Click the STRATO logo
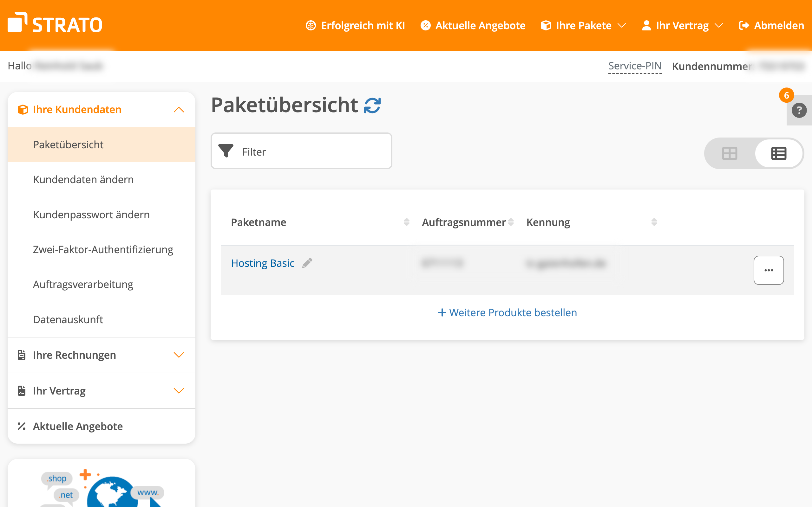 [x=55, y=23]
